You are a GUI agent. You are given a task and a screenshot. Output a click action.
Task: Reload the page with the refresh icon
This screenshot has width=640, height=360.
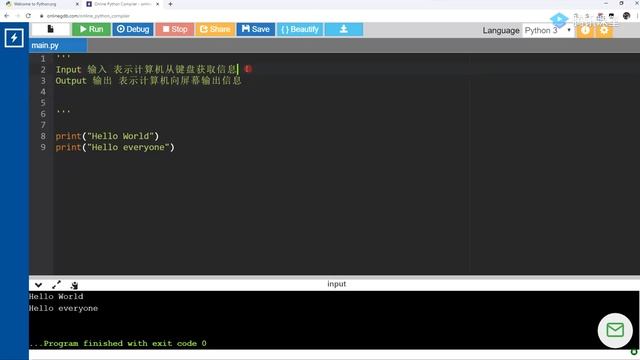(28, 16)
